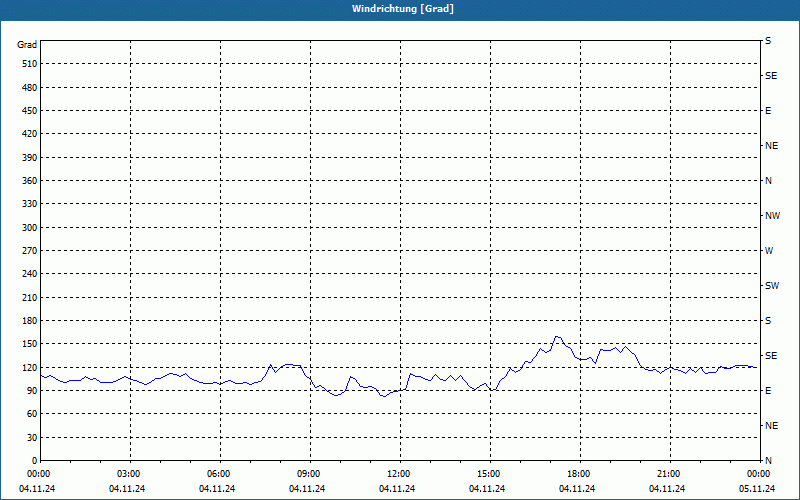Screen dimensions: 800x500
Task: Click the 15:00 time axis label
Action: 489,474
